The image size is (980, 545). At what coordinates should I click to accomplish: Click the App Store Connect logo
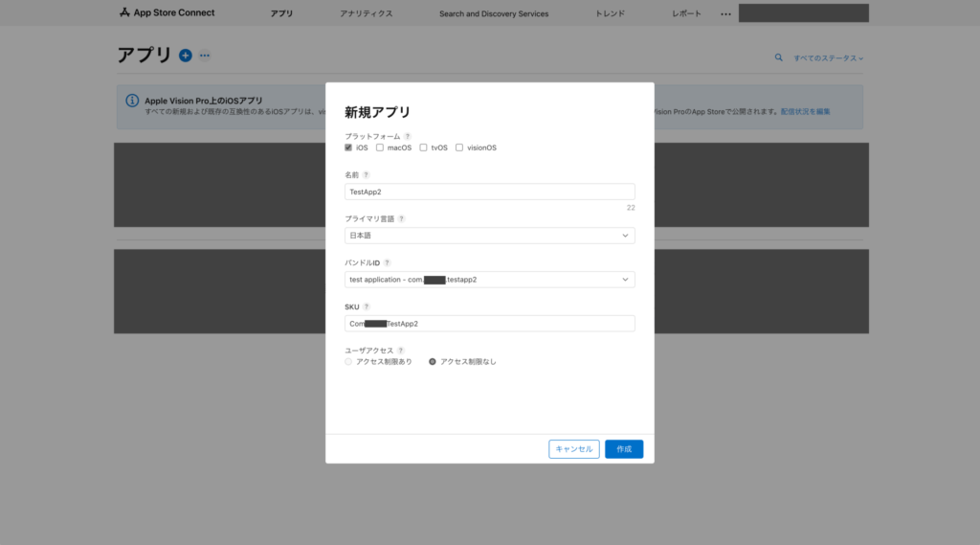point(167,12)
